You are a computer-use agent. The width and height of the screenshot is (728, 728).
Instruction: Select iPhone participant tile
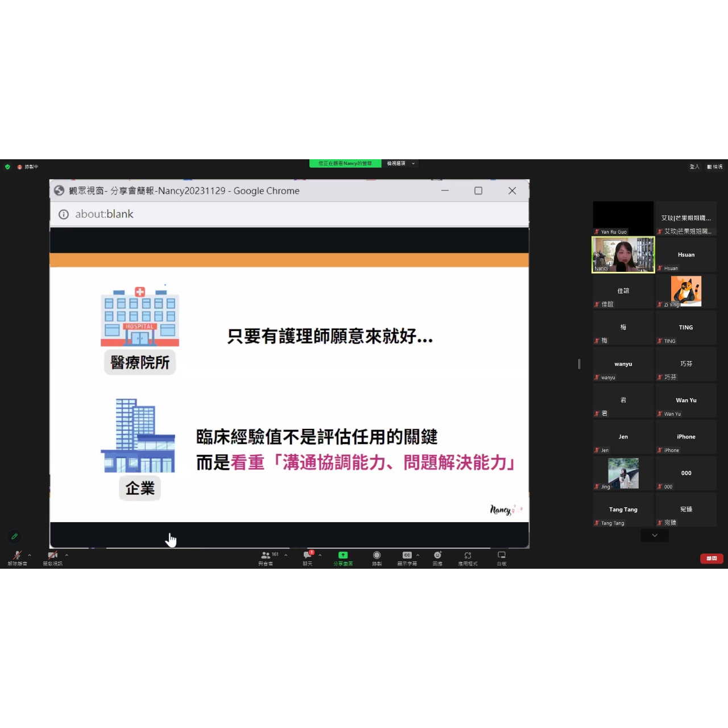(x=686, y=437)
